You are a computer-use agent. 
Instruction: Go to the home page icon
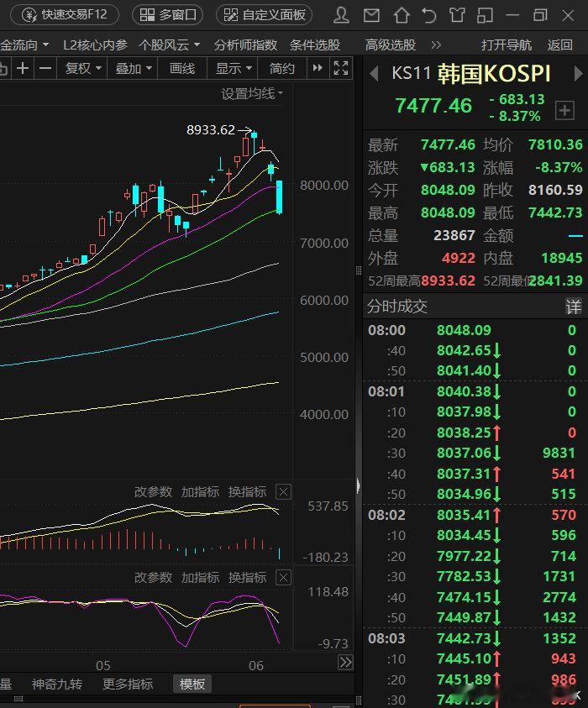[x=401, y=15]
